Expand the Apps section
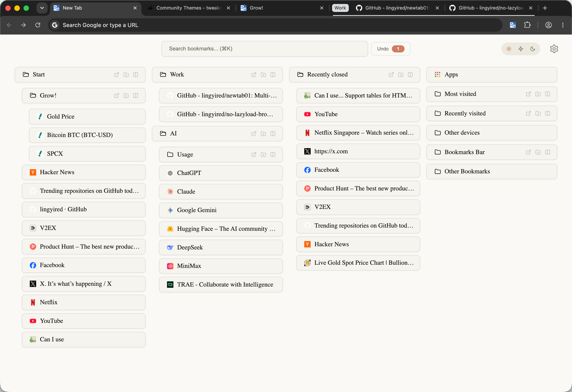Screen dimensions: 572x392 (492, 74)
